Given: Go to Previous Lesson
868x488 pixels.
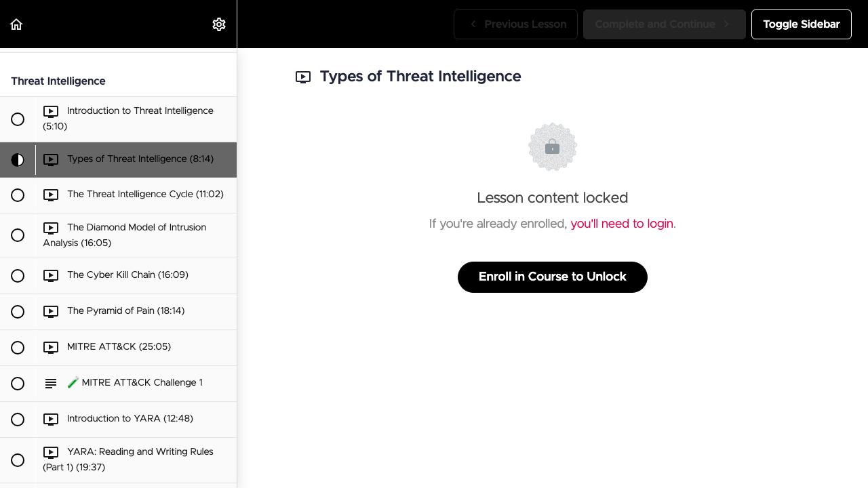Looking at the screenshot, I should pos(515,24).
